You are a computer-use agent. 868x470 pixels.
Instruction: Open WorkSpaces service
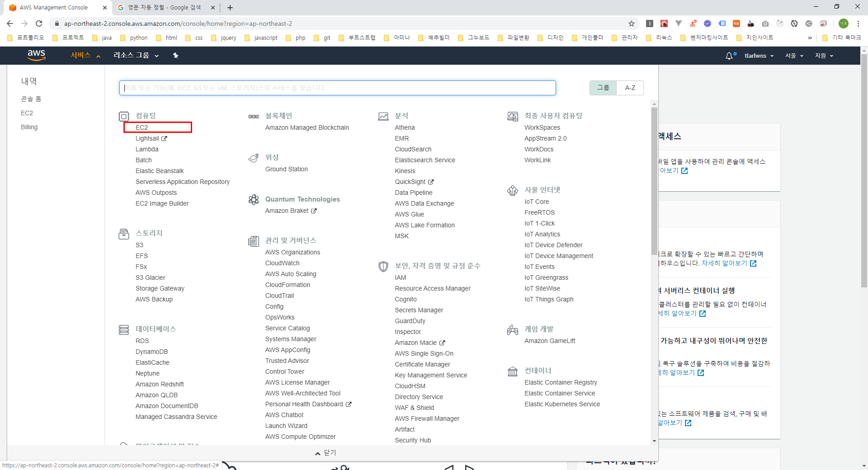(x=542, y=127)
